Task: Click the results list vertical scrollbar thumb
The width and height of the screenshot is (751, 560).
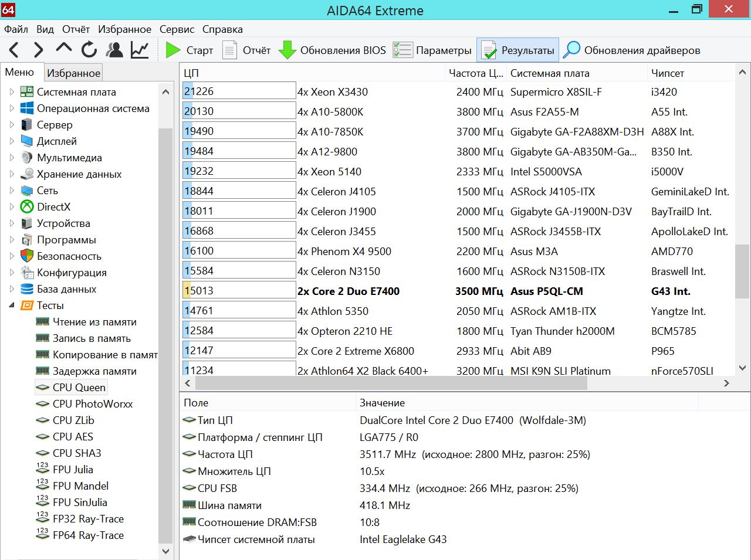Action: (x=742, y=271)
